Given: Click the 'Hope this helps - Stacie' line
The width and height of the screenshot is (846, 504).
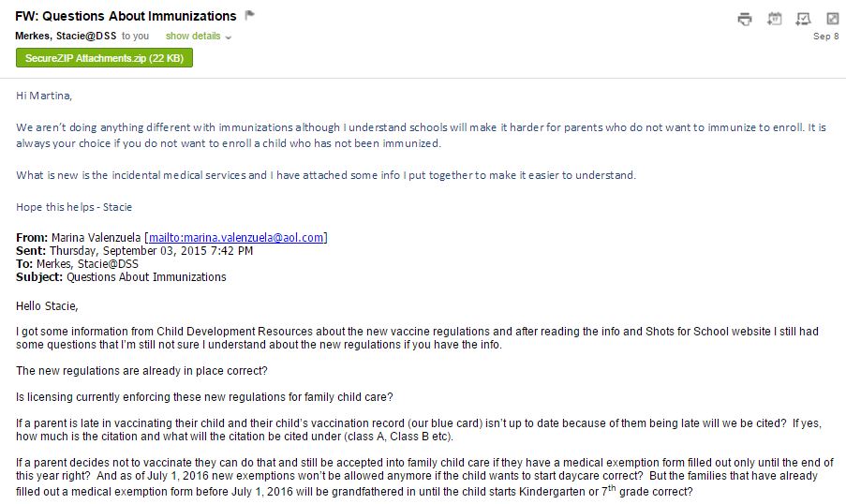Looking at the screenshot, I should (x=74, y=207).
